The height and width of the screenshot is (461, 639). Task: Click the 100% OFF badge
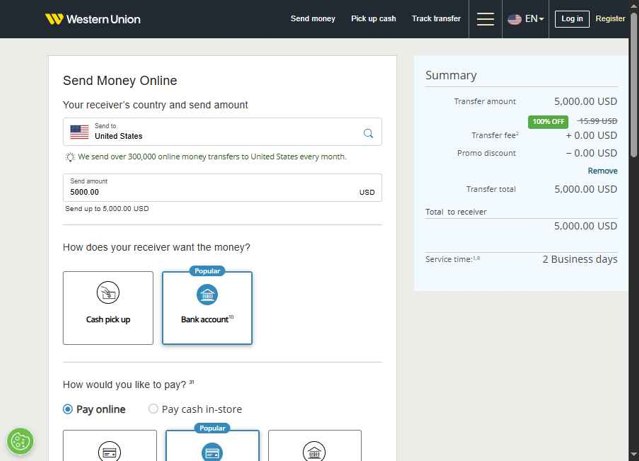pyautogui.click(x=548, y=121)
